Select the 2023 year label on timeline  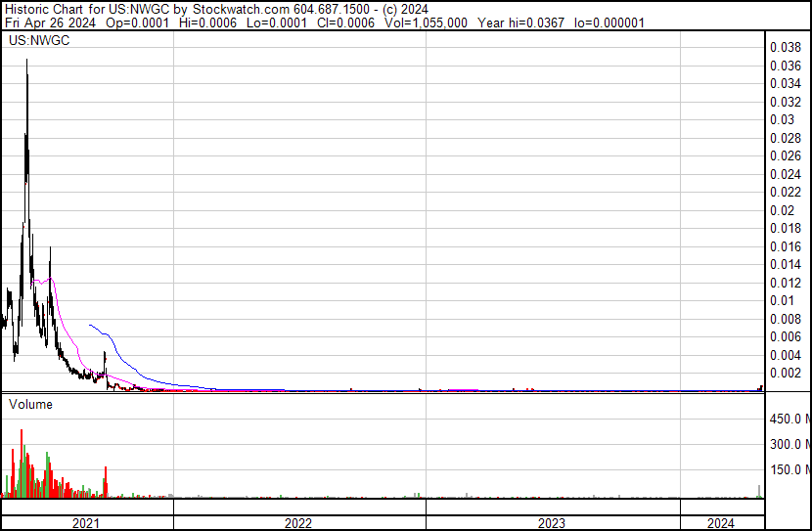(551, 523)
